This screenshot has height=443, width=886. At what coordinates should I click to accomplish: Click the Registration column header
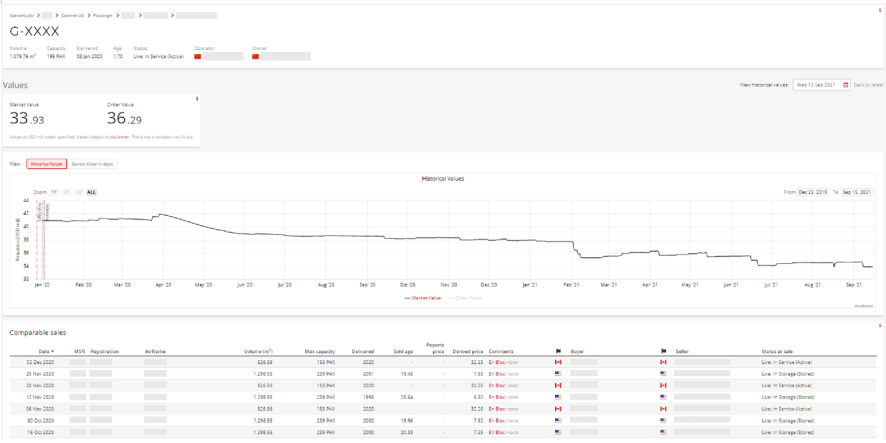coord(104,351)
